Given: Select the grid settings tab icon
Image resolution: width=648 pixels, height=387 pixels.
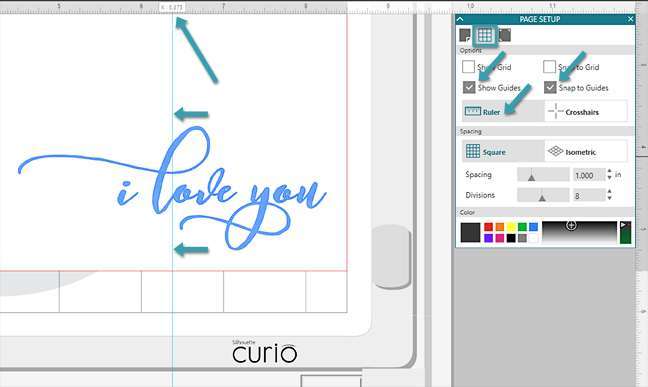Looking at the screenshot, I should pyautogui.click(x=485, y=35).
